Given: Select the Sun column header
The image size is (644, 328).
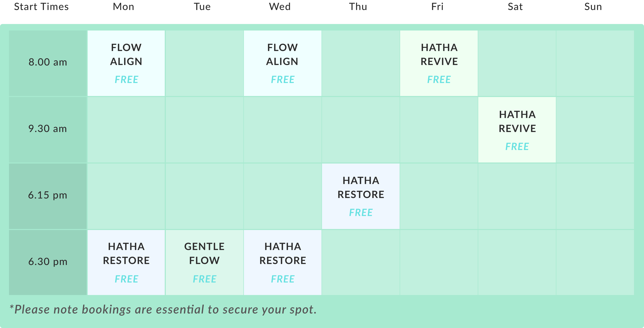Looking at the screenshot, I should [x=593, y=7].
